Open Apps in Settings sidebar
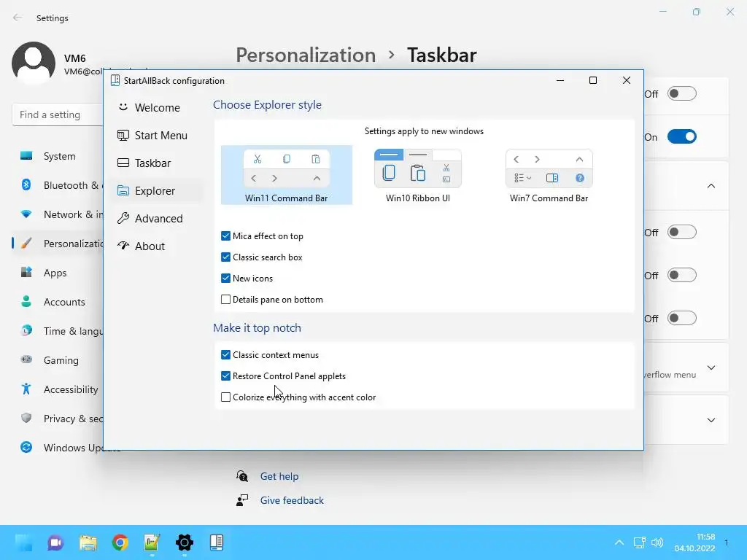This screenshot has height=560, width=747. coord(55,273)
